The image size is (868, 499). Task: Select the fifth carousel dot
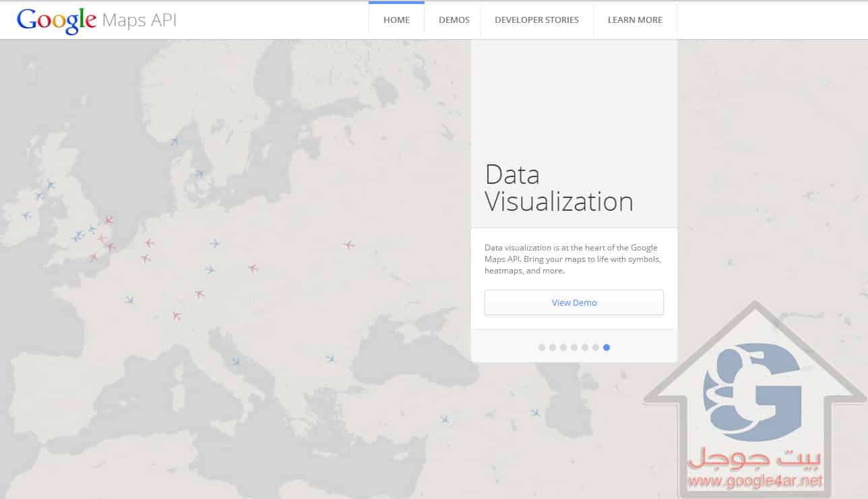[585, 347]
